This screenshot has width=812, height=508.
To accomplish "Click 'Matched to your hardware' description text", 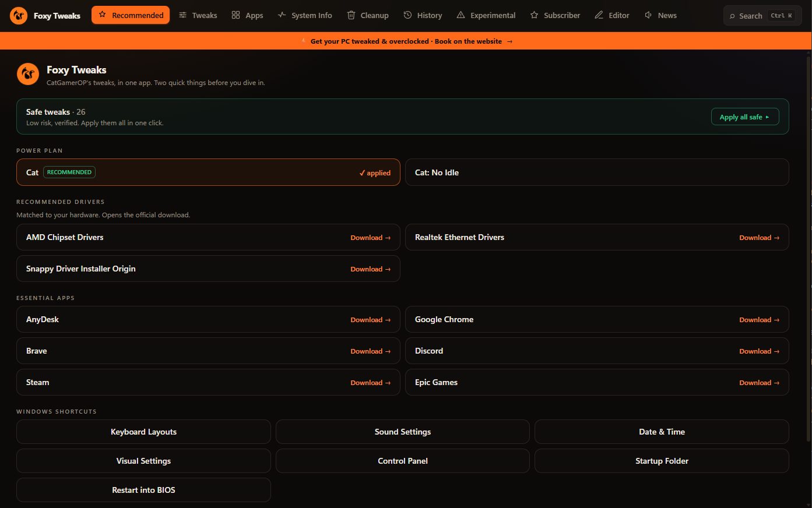I will 103,215.
